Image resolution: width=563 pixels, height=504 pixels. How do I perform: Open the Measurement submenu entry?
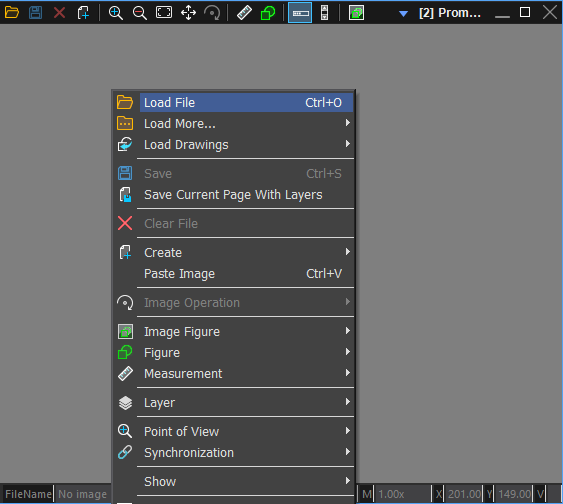233,373
